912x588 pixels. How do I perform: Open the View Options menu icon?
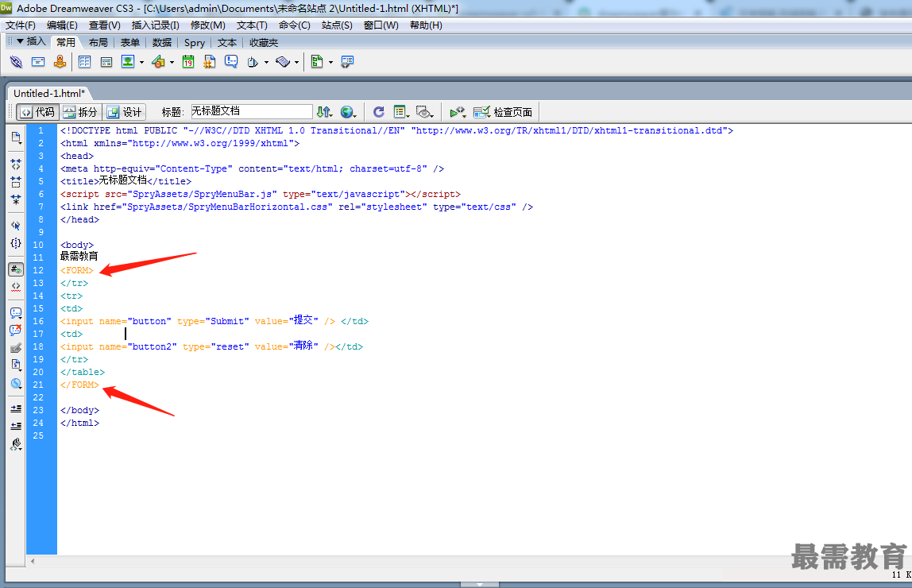click(x=400, y=112)
